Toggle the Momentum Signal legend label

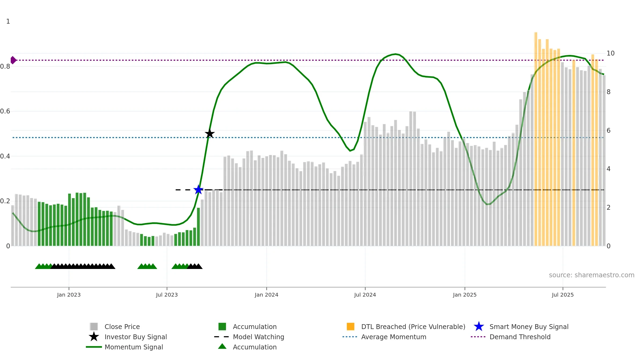point(134,347)
